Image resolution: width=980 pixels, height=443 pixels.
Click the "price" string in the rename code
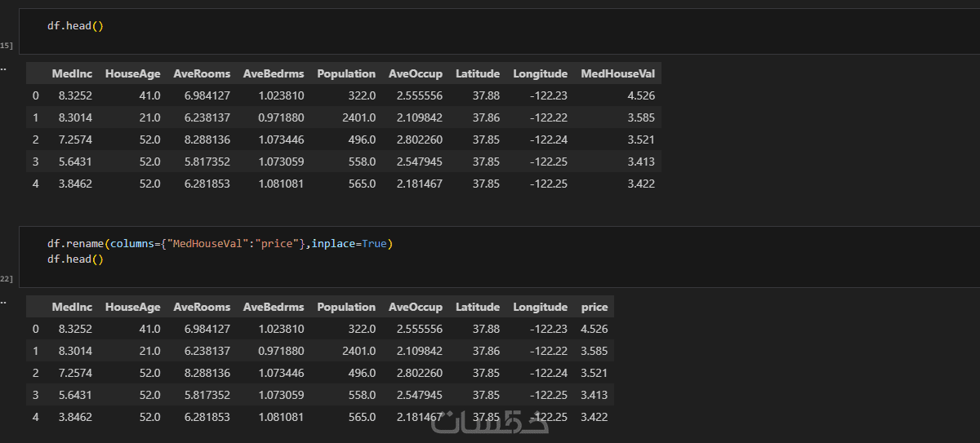(275, 244)
